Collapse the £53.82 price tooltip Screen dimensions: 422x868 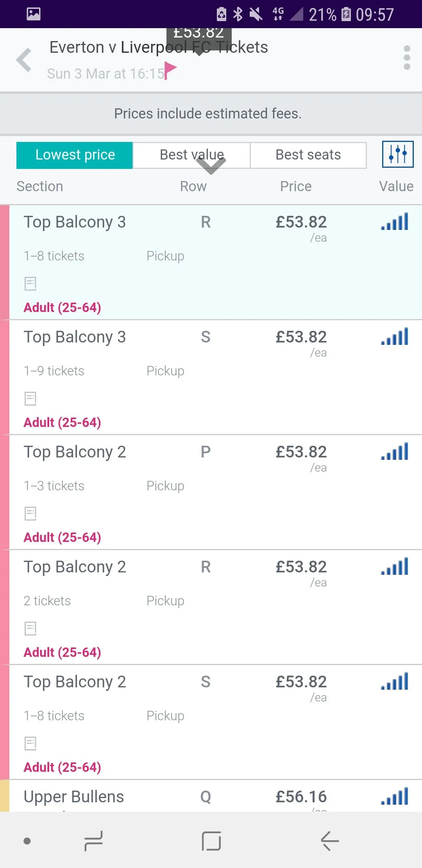(x=198, y=36)
